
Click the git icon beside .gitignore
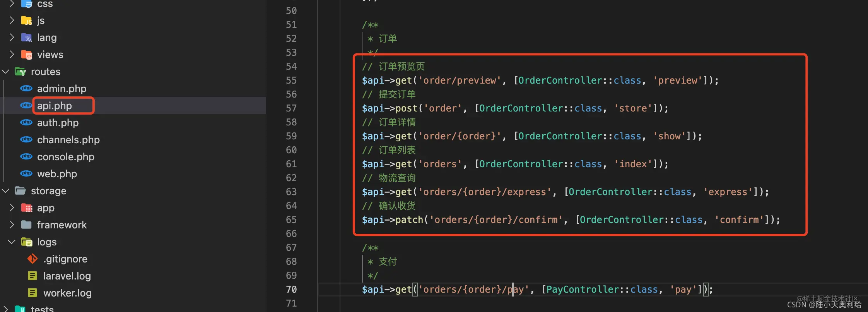pyautogui.click(x=32, y=259)
